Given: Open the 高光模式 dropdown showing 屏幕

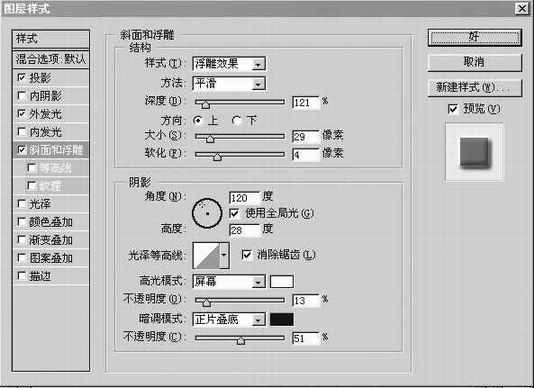Looking at the screenshot, I should coord(229,282).
